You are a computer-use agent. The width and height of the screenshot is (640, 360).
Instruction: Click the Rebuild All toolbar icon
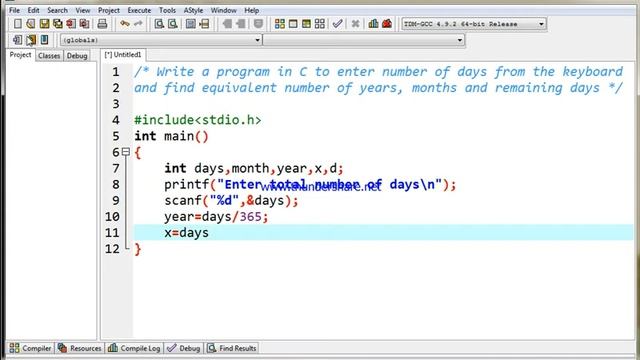pos(320,24)
